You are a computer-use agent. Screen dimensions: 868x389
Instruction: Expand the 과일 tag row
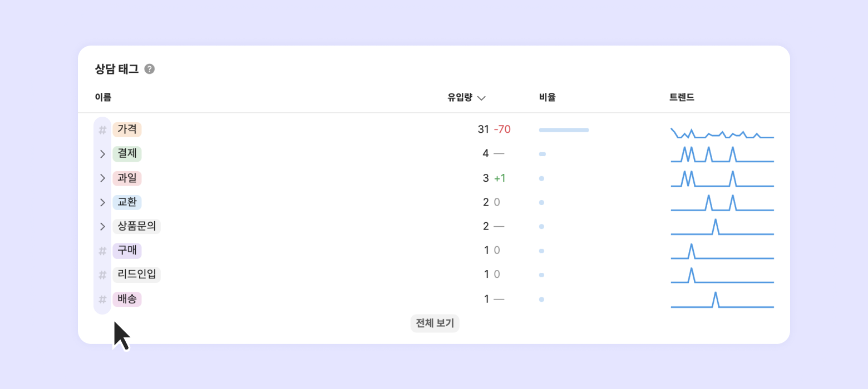click(x=102, y=178)
